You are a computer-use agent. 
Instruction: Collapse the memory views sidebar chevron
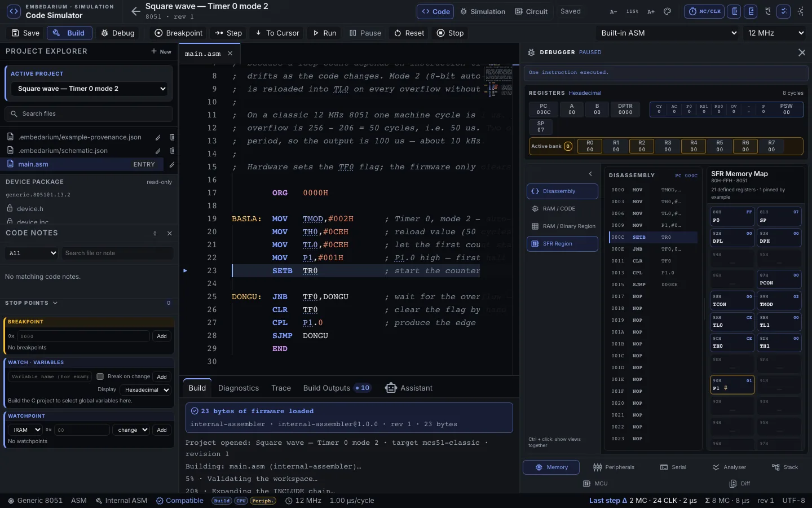[x=590, y=174]
